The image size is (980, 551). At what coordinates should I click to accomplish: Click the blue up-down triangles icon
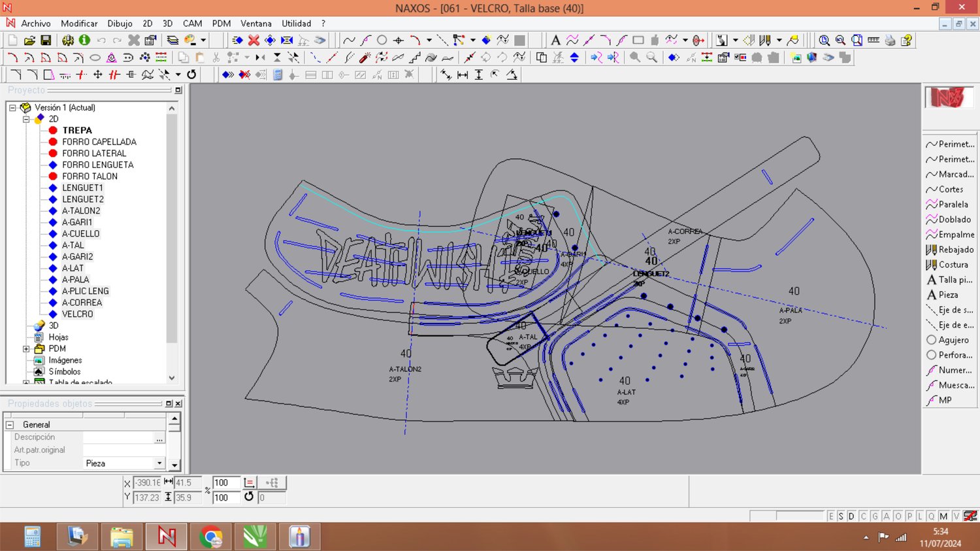pyautogui.click(x=574, y=58)
